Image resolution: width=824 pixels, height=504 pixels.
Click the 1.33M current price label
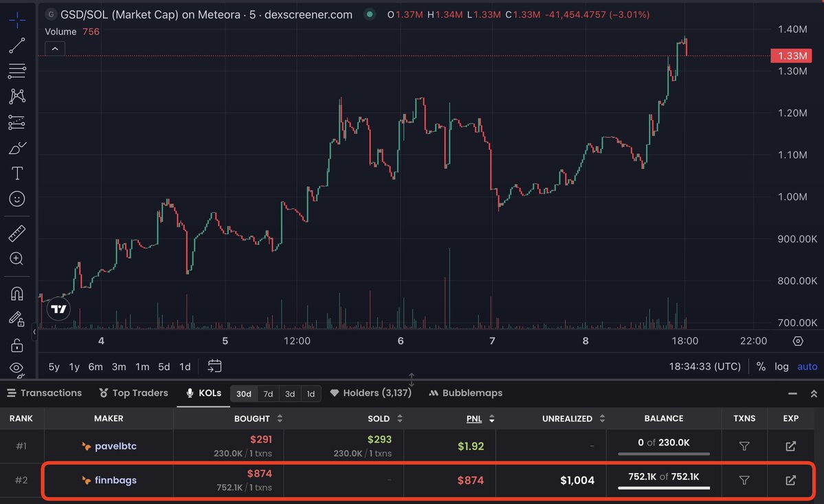792,56
